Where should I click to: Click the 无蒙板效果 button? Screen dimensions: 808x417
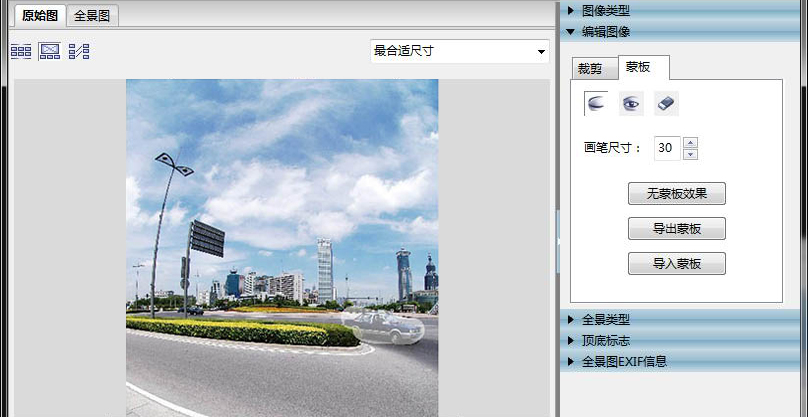tap(676, 194)
